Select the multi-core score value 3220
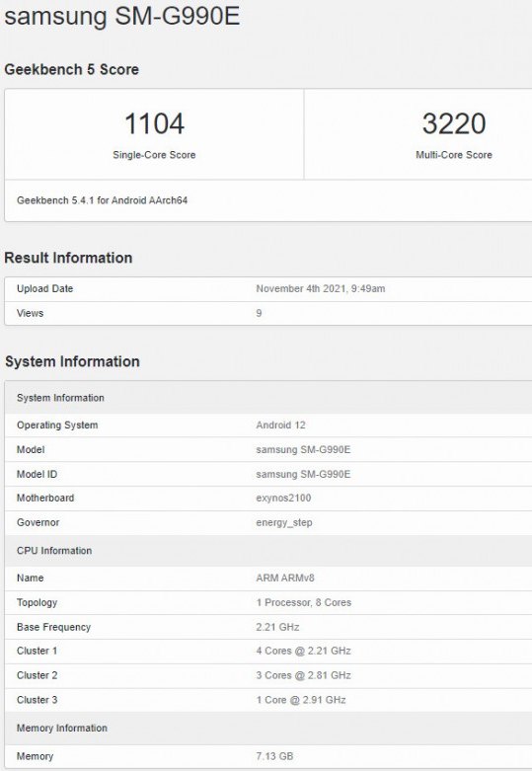The height and width of the screenshot is (771, 532). [454, 123]
